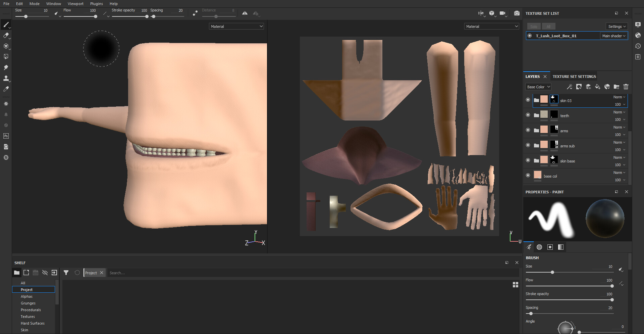This screenshot has height=334, width=644.
Task: Select the Clone Stamp tool
Action: (x=6, y=78)
